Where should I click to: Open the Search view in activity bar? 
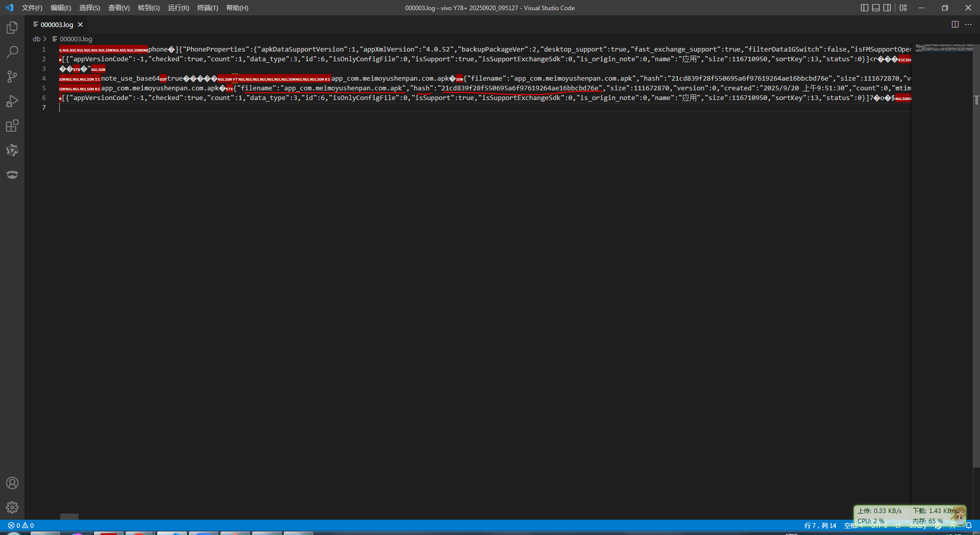click(12, 52)
